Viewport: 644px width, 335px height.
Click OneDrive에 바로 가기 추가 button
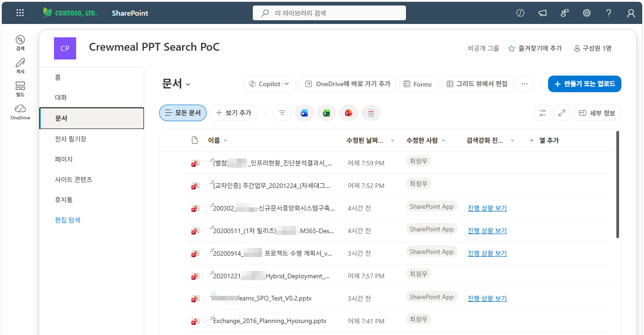(x=347, y=84)
